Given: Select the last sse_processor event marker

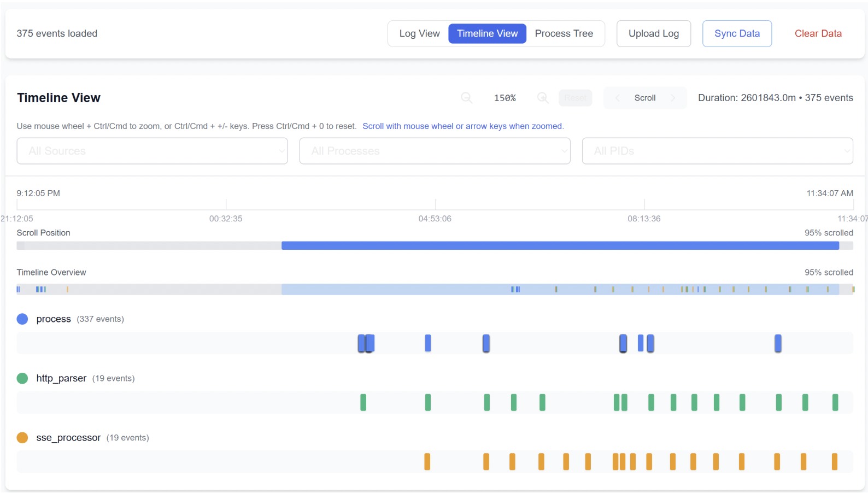Looking at the screenshot, I should (x=834, y=462).
